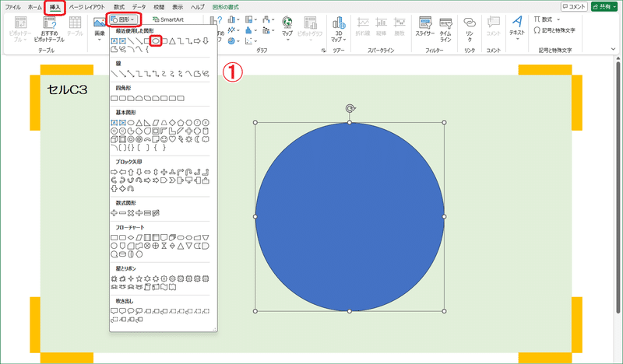
Task: Click the Comments button at top right
Action: [574, 7]
